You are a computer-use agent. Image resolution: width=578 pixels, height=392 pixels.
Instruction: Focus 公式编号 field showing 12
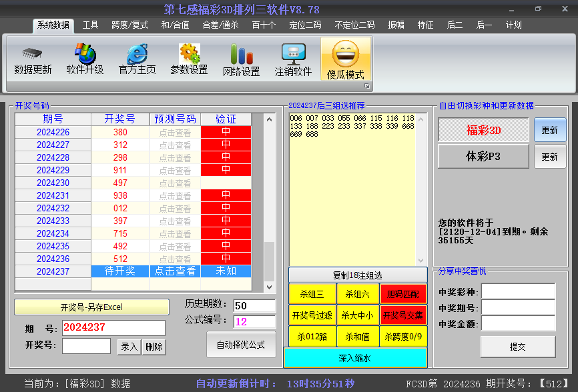pos(255,322)
